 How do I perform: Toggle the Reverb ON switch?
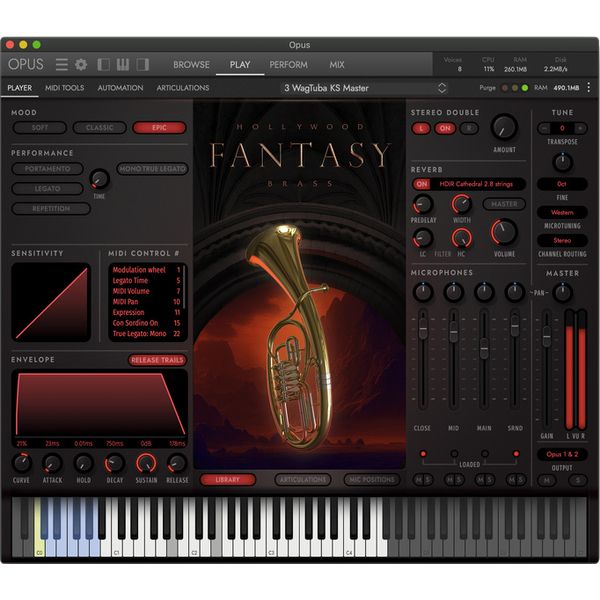point(422,184)
